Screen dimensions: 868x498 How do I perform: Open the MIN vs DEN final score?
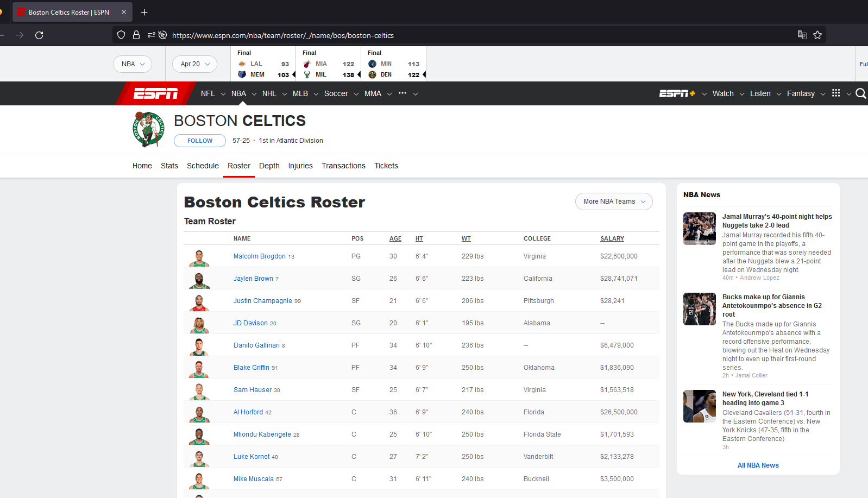click(x=394, y=64)
